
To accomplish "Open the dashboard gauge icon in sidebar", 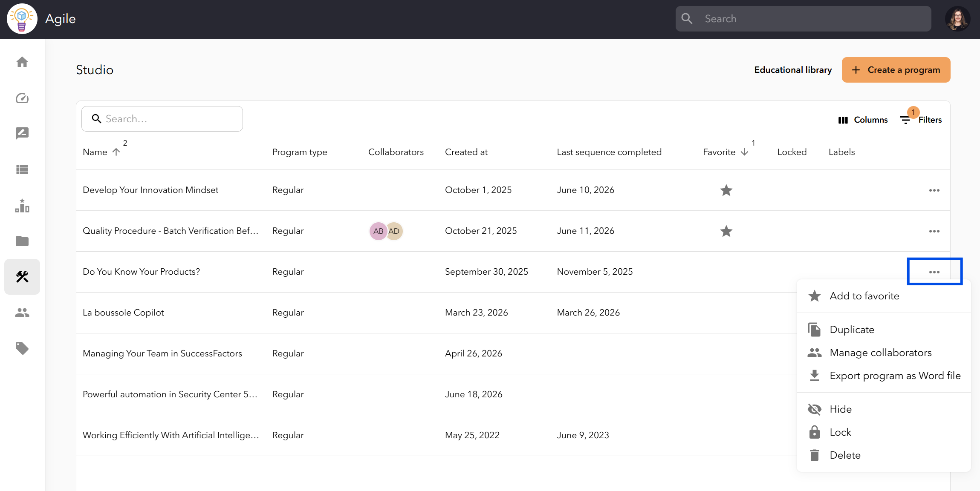I will coord(22,98).
